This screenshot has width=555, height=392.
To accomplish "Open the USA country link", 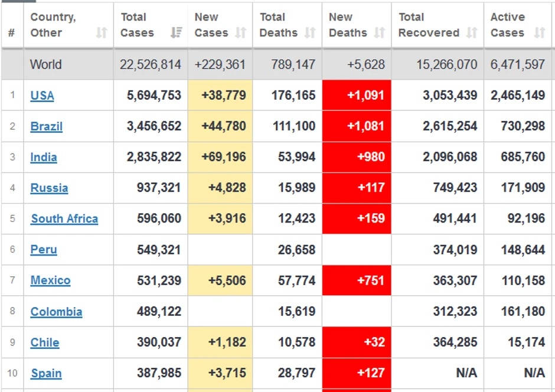I will coord(42,96).
